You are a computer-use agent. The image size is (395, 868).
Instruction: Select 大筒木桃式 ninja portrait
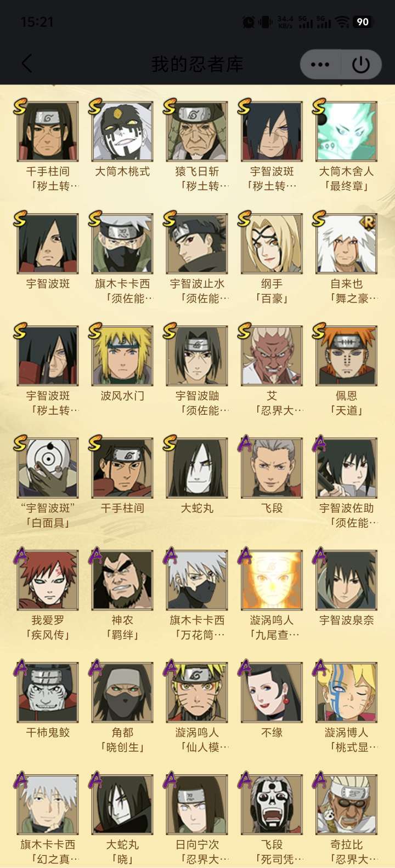pyautogui.click(x=122, y=132)
